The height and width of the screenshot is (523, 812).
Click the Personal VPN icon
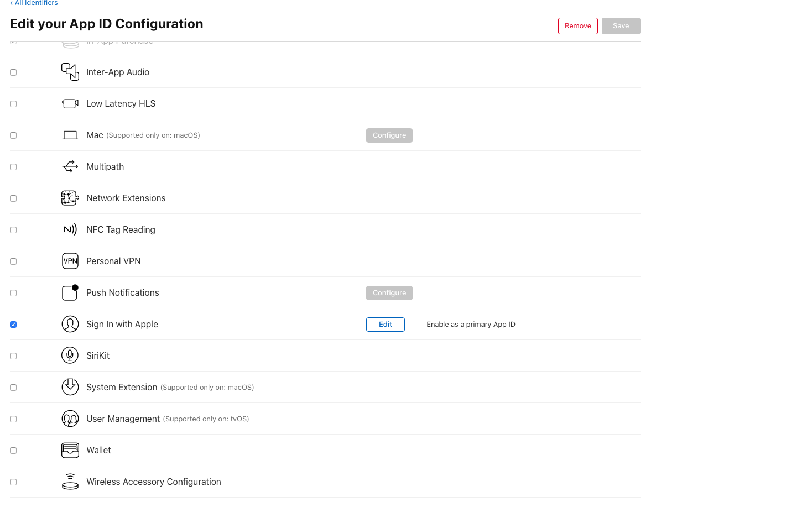[70, 261]
